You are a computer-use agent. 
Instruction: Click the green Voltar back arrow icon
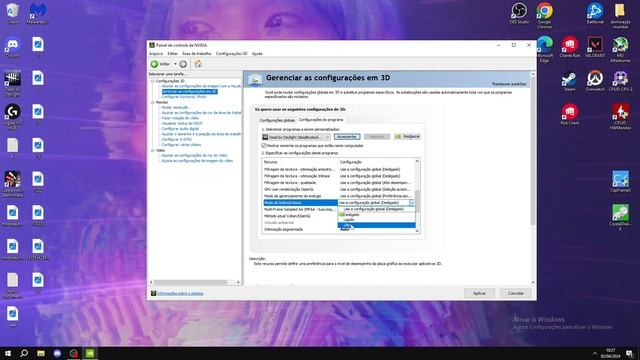[155, 64]
